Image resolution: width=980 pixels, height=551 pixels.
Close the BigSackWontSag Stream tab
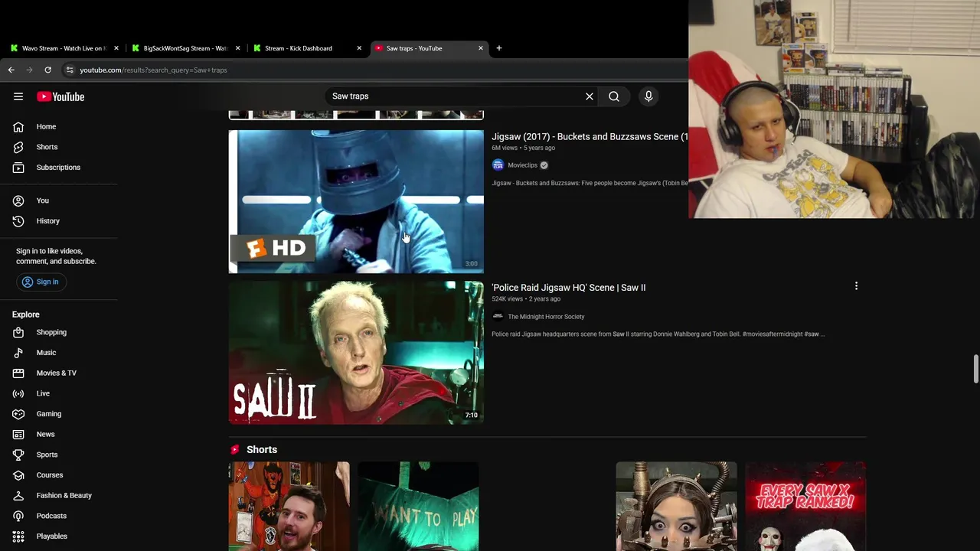pyautogui.click(x=237, y=48)
